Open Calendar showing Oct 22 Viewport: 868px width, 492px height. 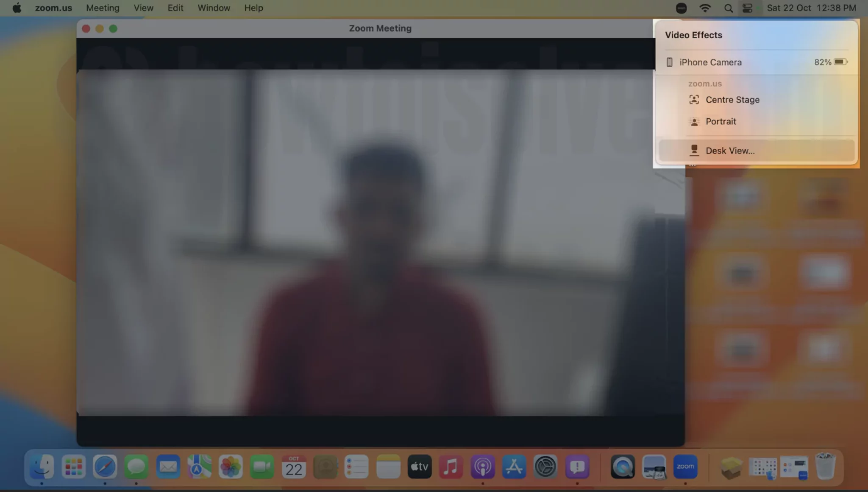tap(294, 467)
